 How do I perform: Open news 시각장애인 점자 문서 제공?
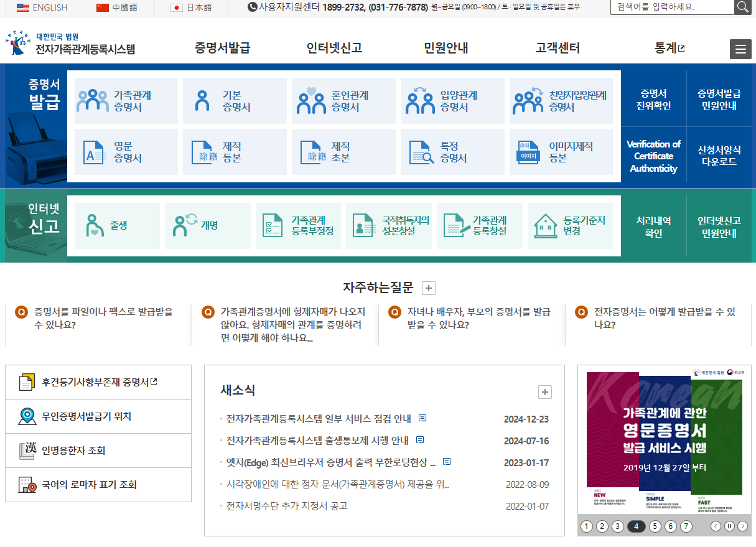point(337,484)
